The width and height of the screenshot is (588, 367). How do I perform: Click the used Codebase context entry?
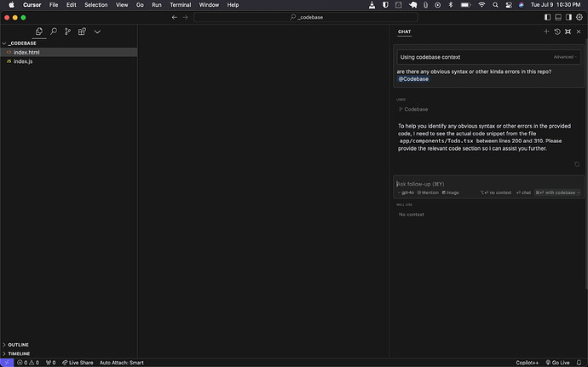click(413, 109)
